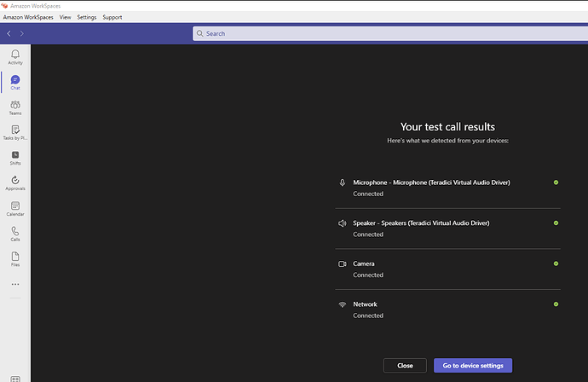Expand more apps with ellipsis icon
This screenshot has height=382, width=588.
15,284
